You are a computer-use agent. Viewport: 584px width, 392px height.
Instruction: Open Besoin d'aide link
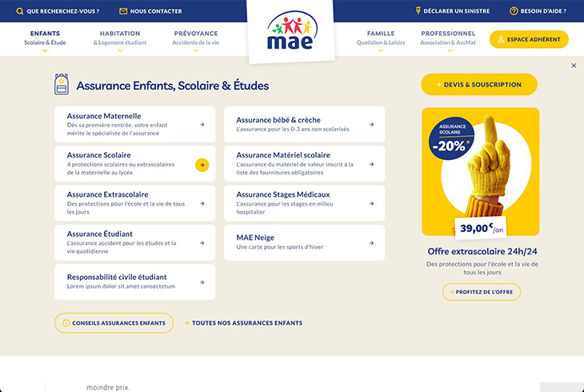(538, 11)
